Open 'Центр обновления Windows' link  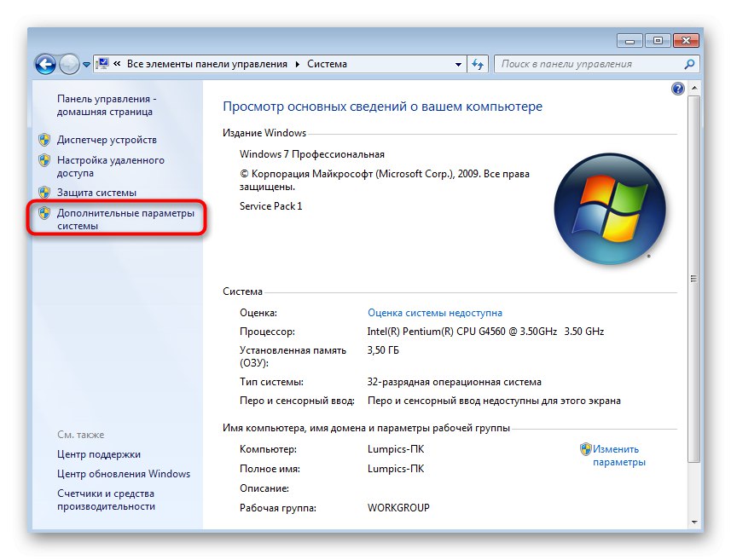click(124, 474)
